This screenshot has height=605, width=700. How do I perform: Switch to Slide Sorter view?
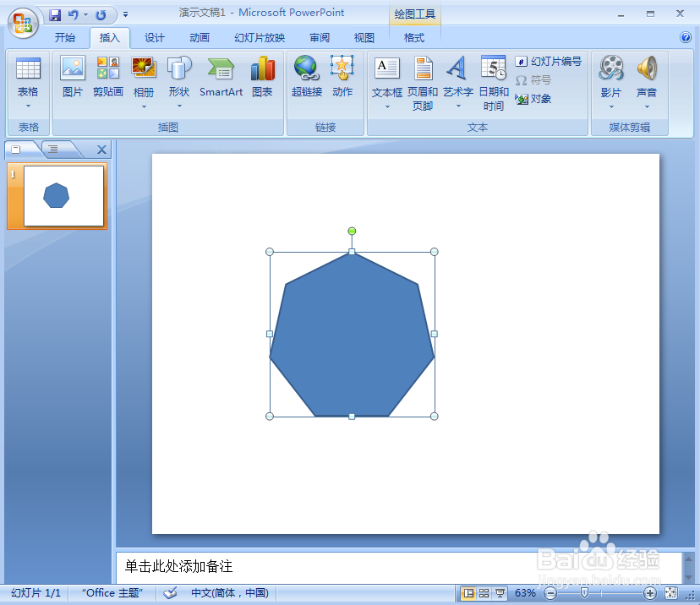(484, 593)
